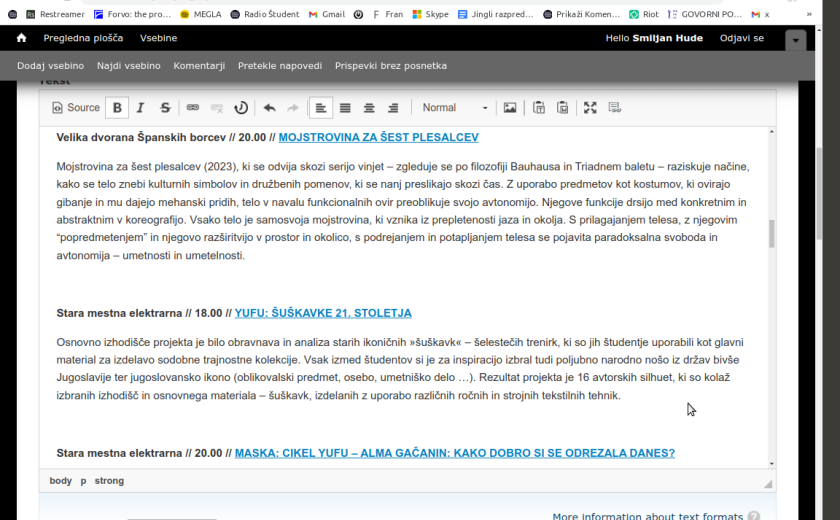
Task: Select the center alignment icon
Action: pos(369,108)
